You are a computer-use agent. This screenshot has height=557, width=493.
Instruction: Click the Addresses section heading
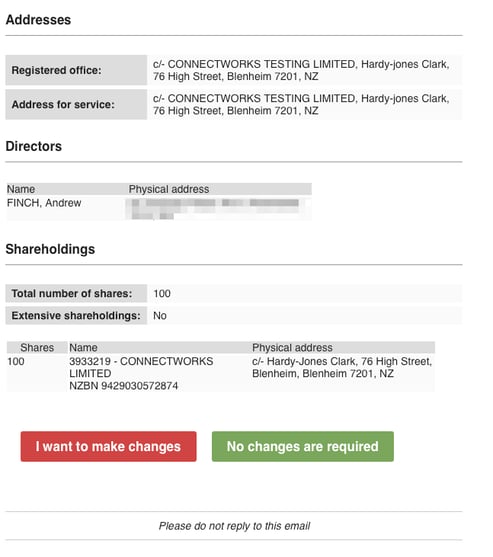[38, 20]
